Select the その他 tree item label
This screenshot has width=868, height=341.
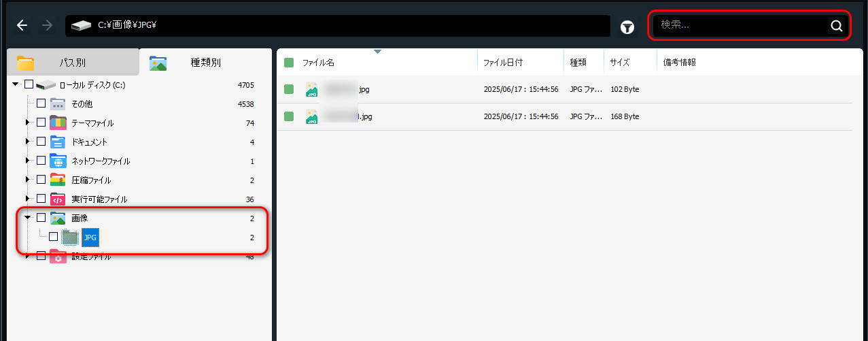coord(82,103)
